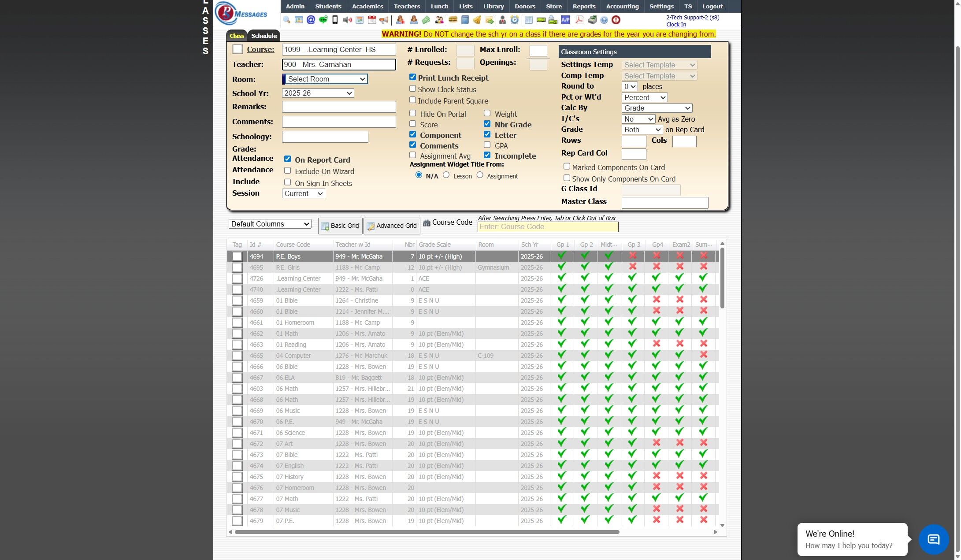The width and height of the screenshot is (961, 560).
Task: Click the Clock In link
Action: click(676, 25)
